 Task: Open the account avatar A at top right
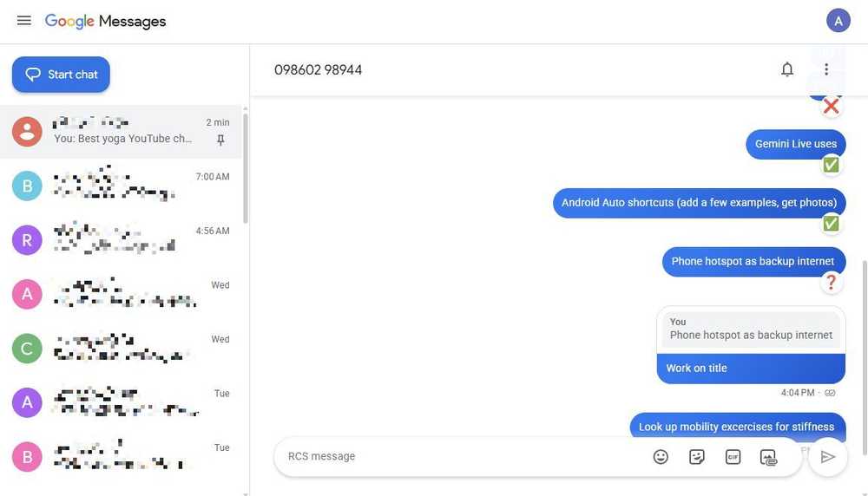(x=838, y=21)
